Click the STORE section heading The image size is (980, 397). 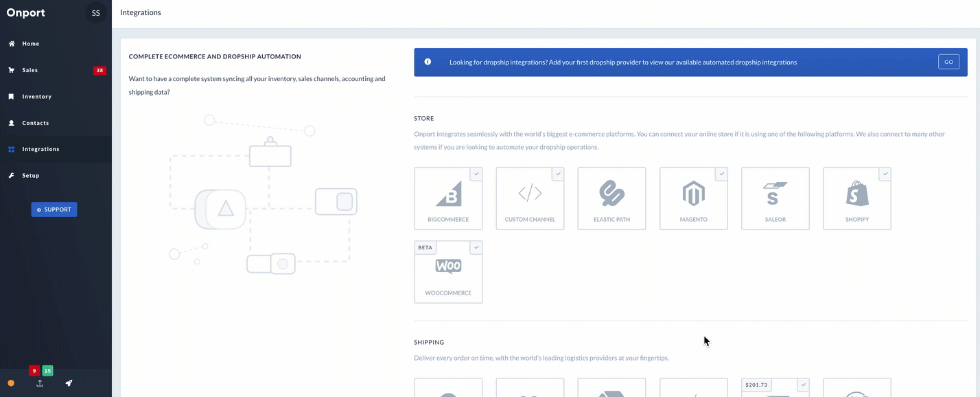click(424, 119)
